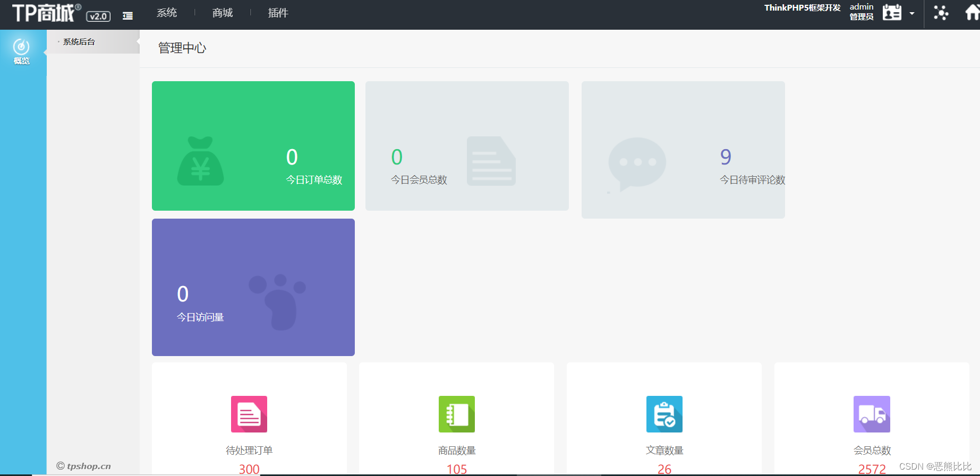Open the 系统 top menu

coord(167,13)
